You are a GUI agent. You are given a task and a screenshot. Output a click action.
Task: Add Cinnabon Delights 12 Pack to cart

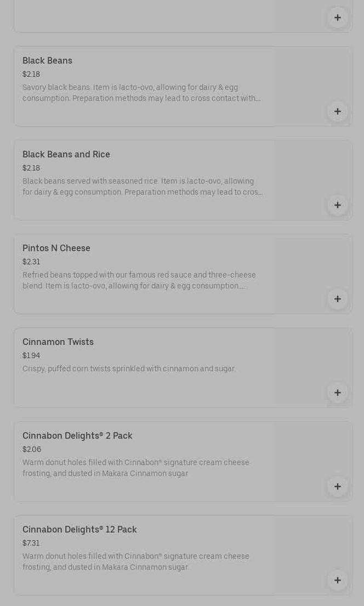coord(337,580)
